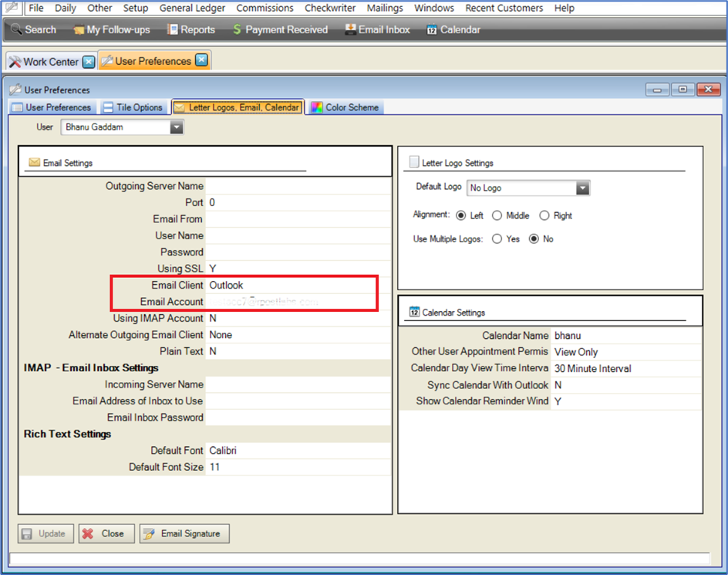Choose Right alignment for the logo

point(544,216)
